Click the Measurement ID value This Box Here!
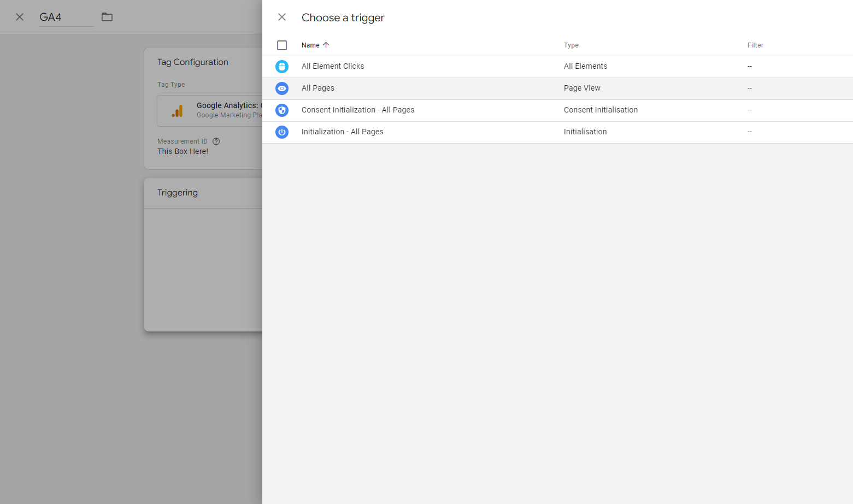The height and width of the screenshot is (504, 853). click(183, 151)
